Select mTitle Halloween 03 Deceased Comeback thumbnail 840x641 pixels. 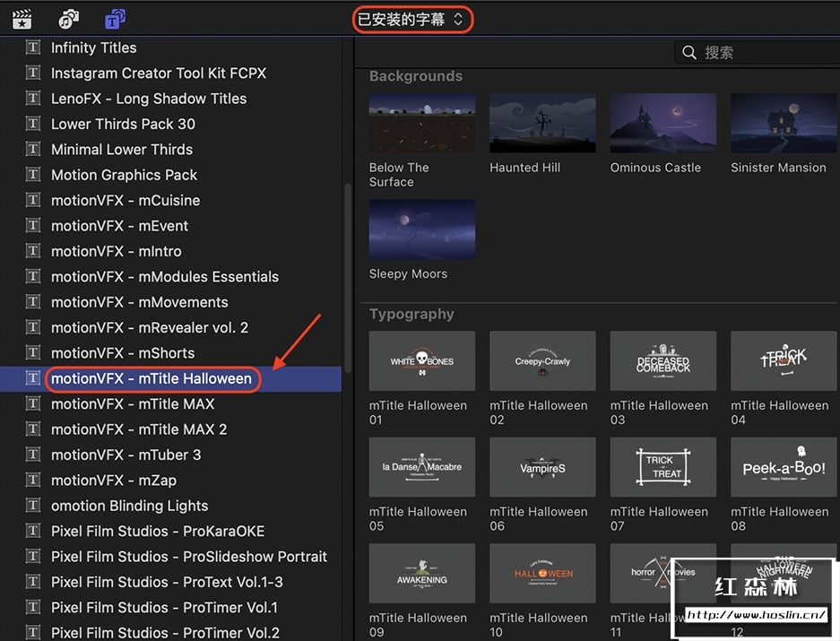(x=663, y=360)
